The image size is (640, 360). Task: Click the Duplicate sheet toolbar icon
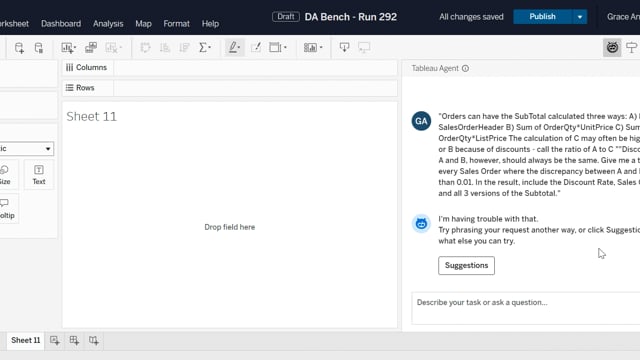pyautogui.click(x=91, y=48)
